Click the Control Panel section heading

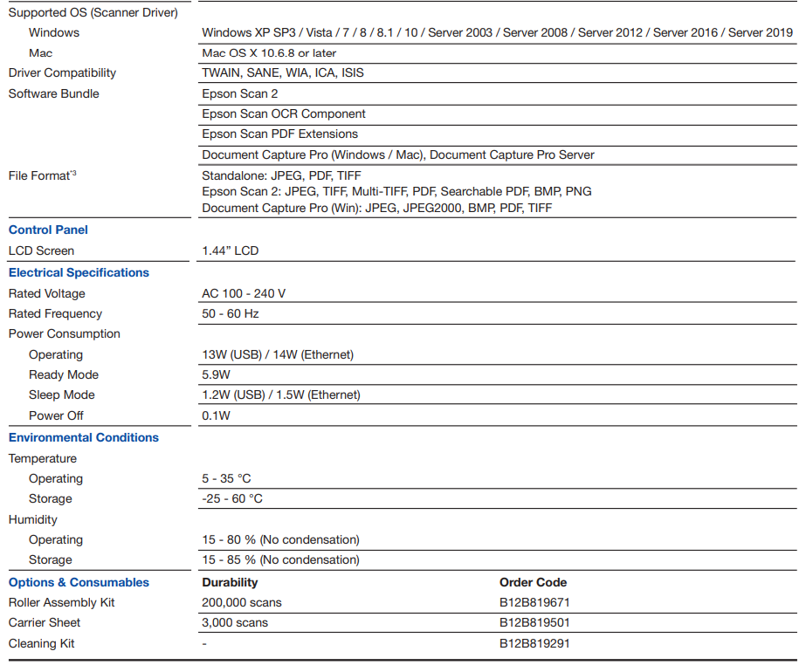[x=48, y=230]
